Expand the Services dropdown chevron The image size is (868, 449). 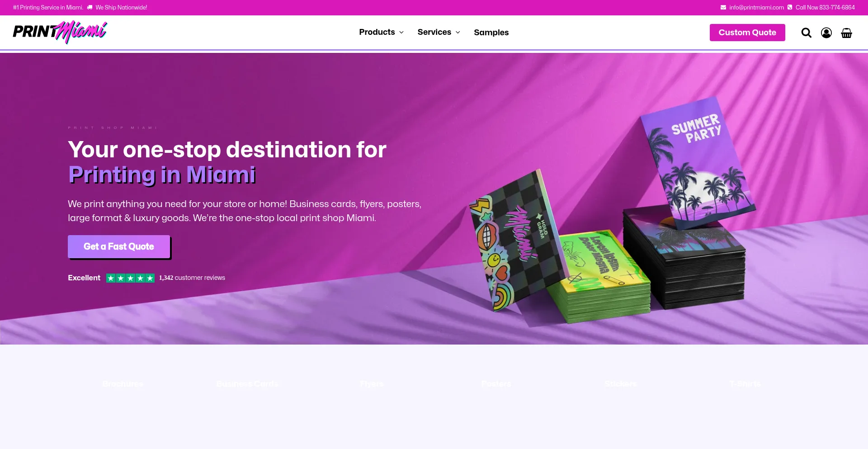(x=458, y=33)
